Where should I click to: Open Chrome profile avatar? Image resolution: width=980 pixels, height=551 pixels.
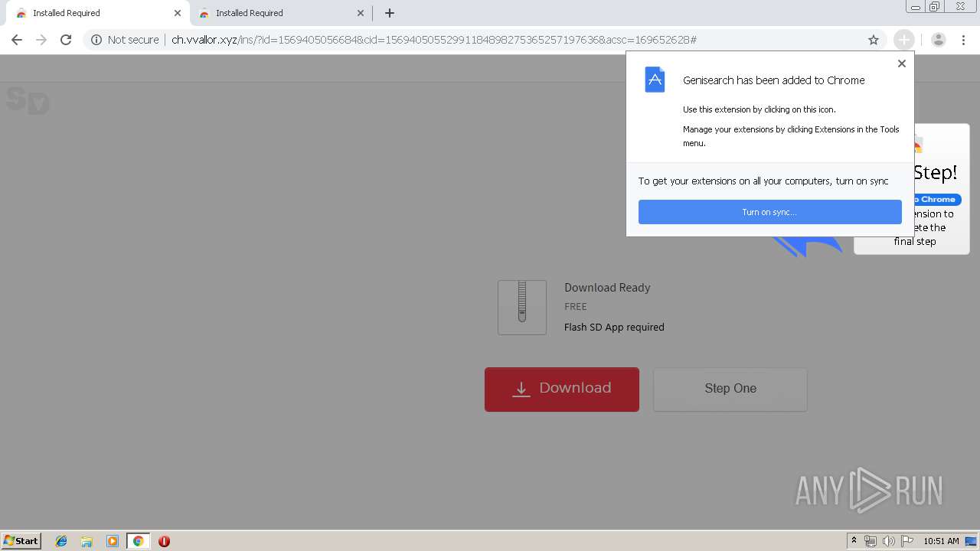point(939,40)
